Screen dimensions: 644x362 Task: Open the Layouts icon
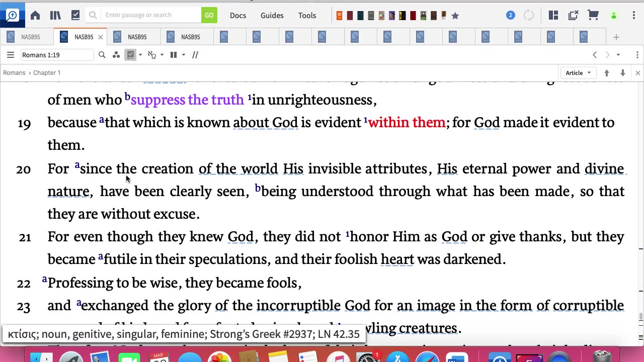[553, 15]
